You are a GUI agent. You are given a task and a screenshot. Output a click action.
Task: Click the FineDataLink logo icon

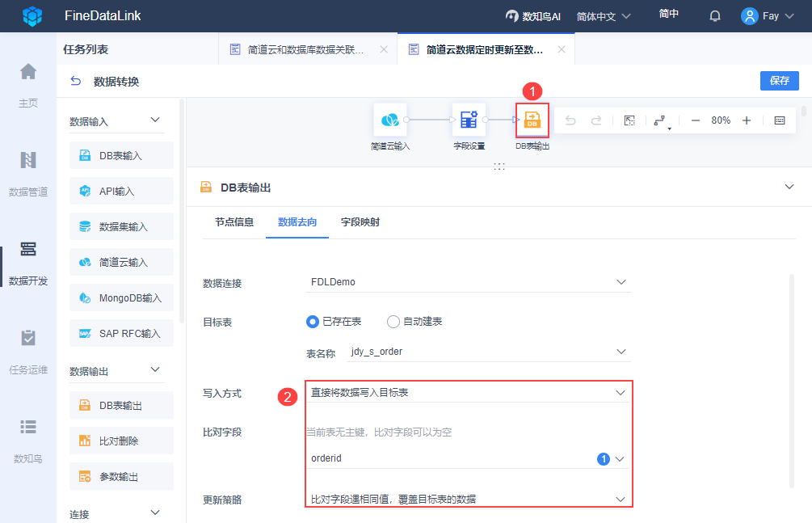click(x=32, y=16)
